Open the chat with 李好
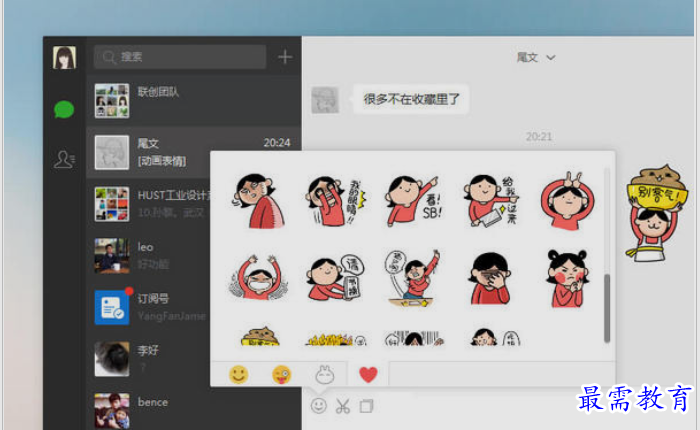The image size is (700, 430). point(149,359)
